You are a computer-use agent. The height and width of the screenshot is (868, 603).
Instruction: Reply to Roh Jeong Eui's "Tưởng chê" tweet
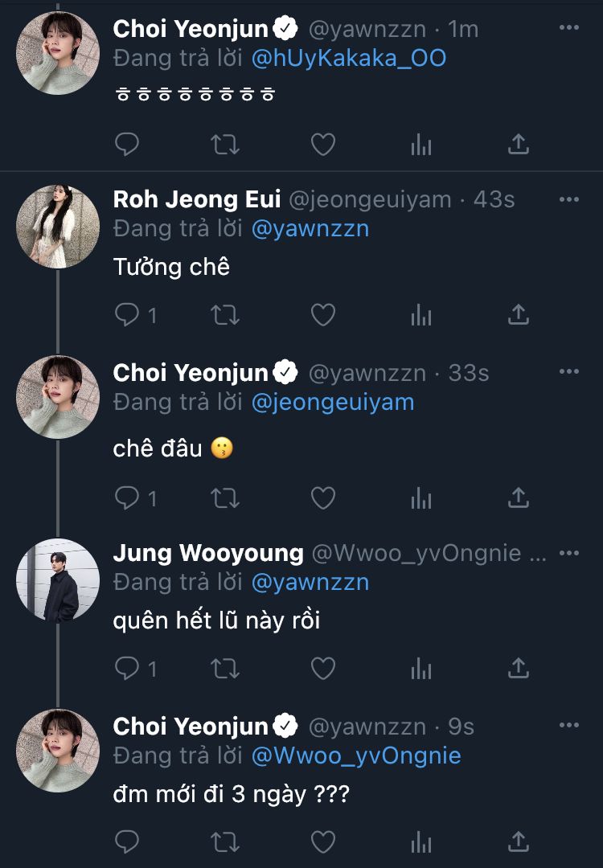point(127,315)
